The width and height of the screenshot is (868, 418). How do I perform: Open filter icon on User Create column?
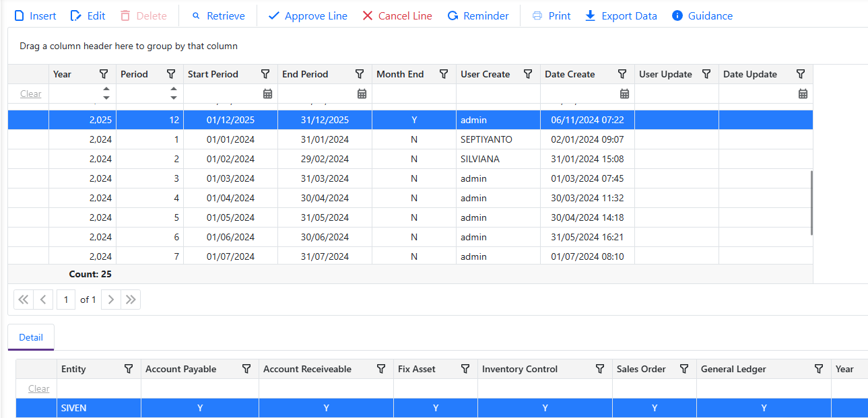pyautogui.click(x=528, y=74)
